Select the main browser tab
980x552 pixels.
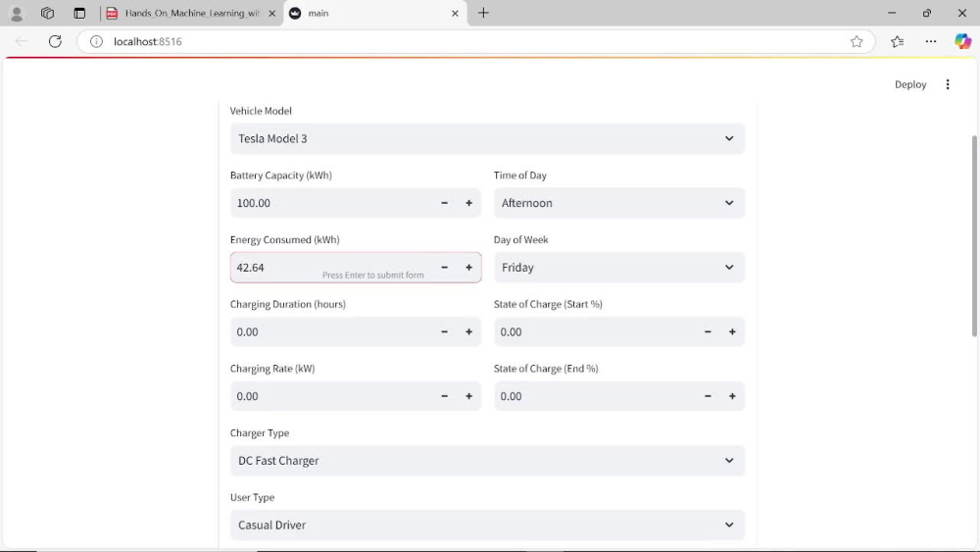coord(375,13)
